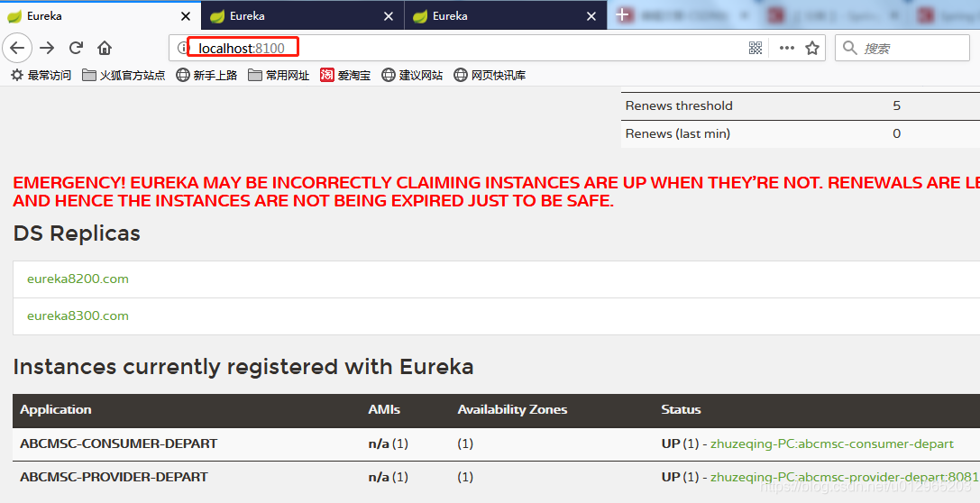Image resolution: width=980 pixels, height=503 pixels.
Task: Bookmark this page with the star icon
Action: click(x=812, y=48)
